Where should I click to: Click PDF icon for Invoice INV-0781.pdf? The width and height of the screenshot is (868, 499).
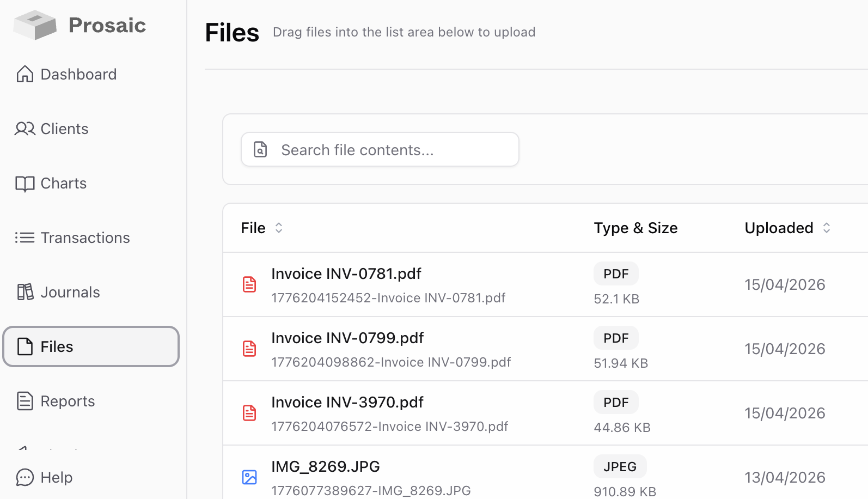click(x=249, y=284)
